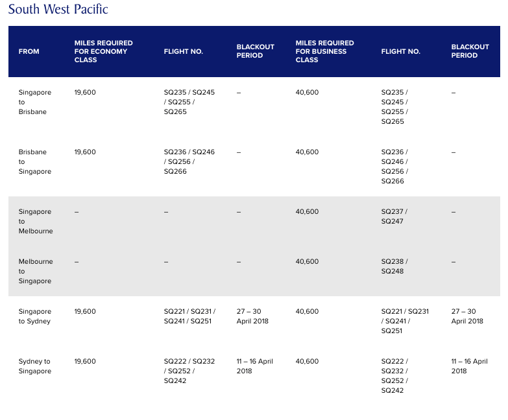Viewport: 508px width, 420px height.
Task: Click the Sydney to Singapore route cell
Action: (35, 366)
